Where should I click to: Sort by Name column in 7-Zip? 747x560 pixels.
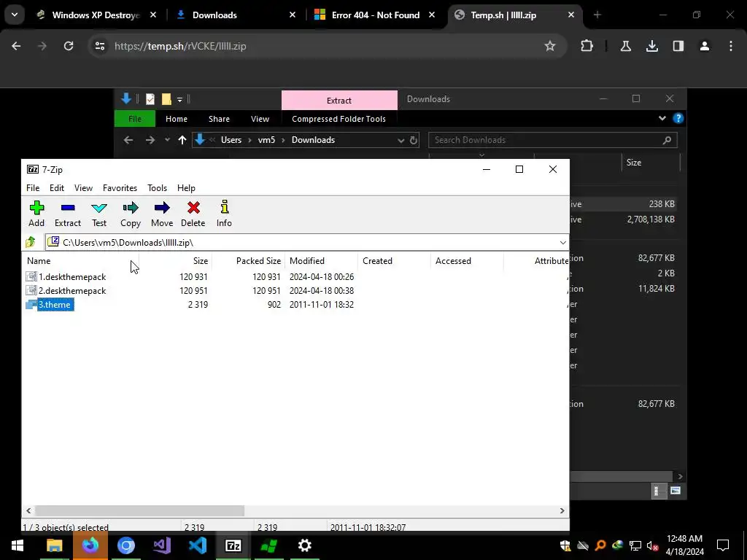click(x=81, y=261)
